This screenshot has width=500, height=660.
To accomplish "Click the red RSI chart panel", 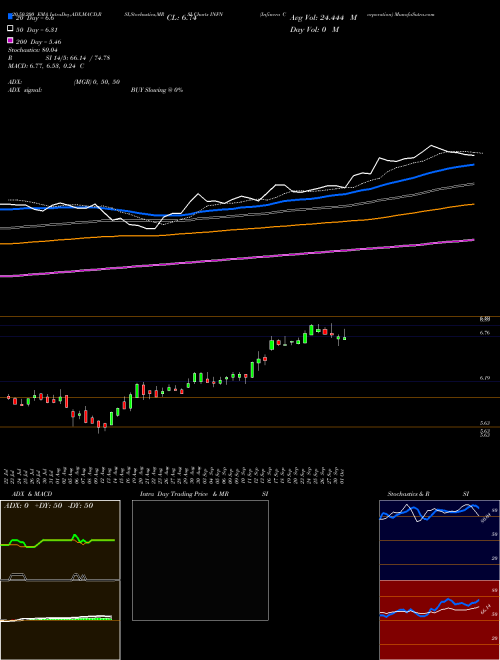I will (439, 620).
